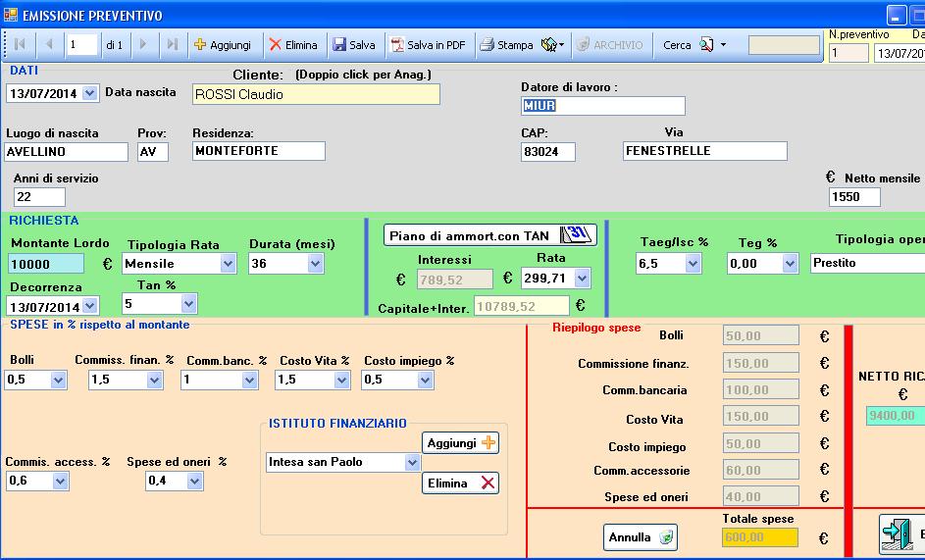Click the Netto mensile field
This screenshot has height=560, width=925.
tap(854, 196)
